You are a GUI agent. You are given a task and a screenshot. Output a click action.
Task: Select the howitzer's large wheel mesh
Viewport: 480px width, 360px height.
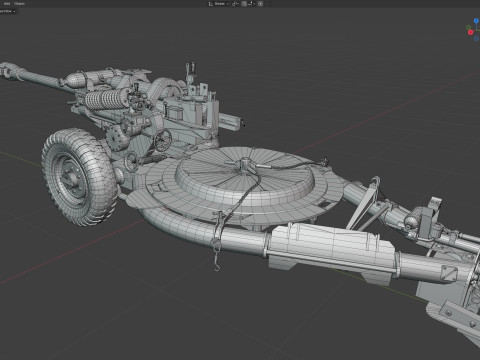point(79,177)
